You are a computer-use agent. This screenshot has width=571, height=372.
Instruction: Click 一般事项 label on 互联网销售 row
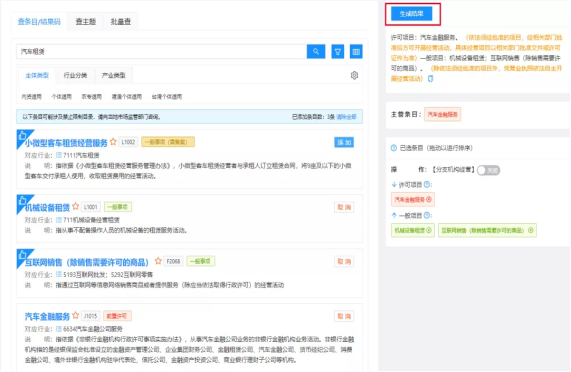[201, 261]
